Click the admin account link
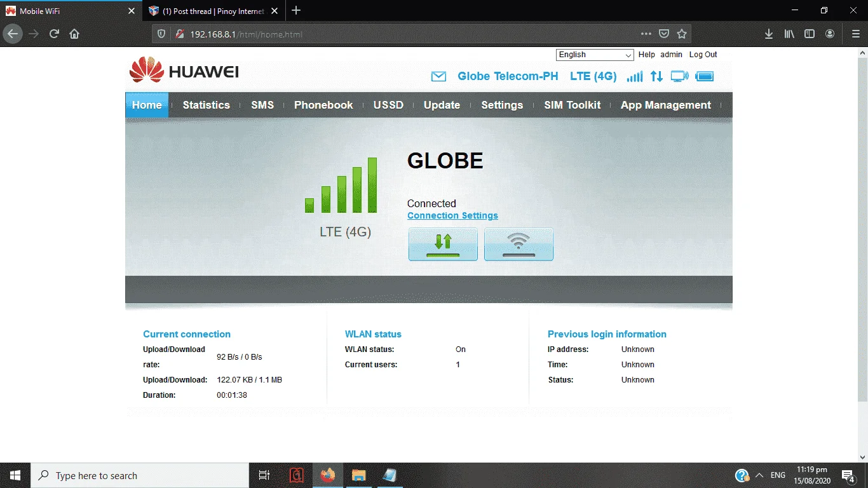Image resolution: width=868 pixels, height=488 pixels. click(x=671, y=55)
